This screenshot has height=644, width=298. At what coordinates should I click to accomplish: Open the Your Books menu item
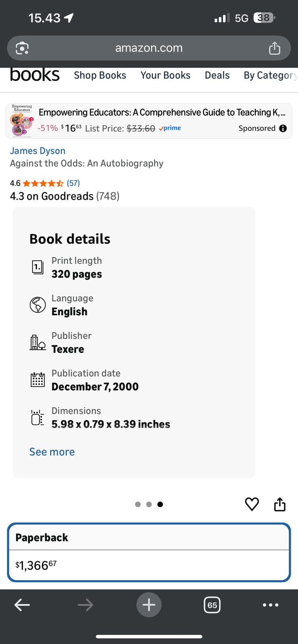(165, 75)
